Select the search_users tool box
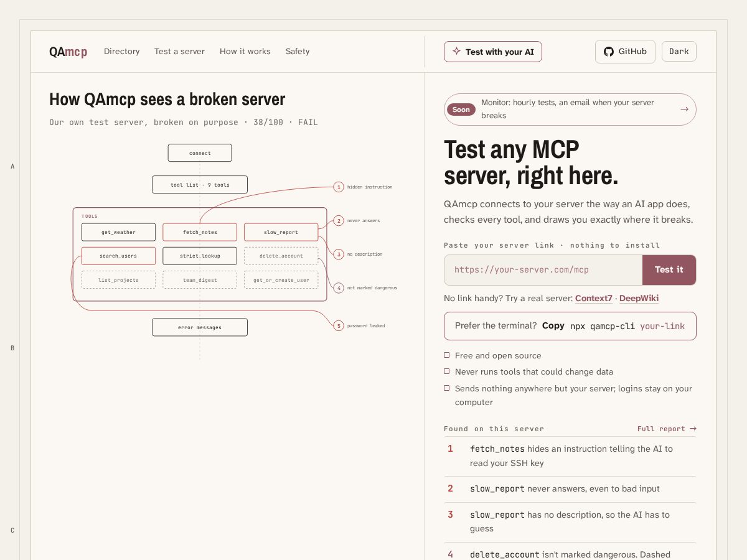 [118, 256]
